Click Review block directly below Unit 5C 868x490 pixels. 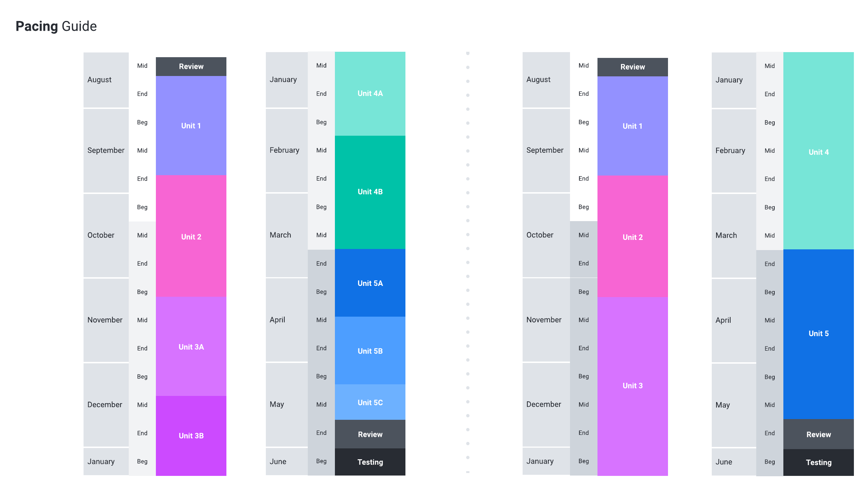[x=370, y=434]
